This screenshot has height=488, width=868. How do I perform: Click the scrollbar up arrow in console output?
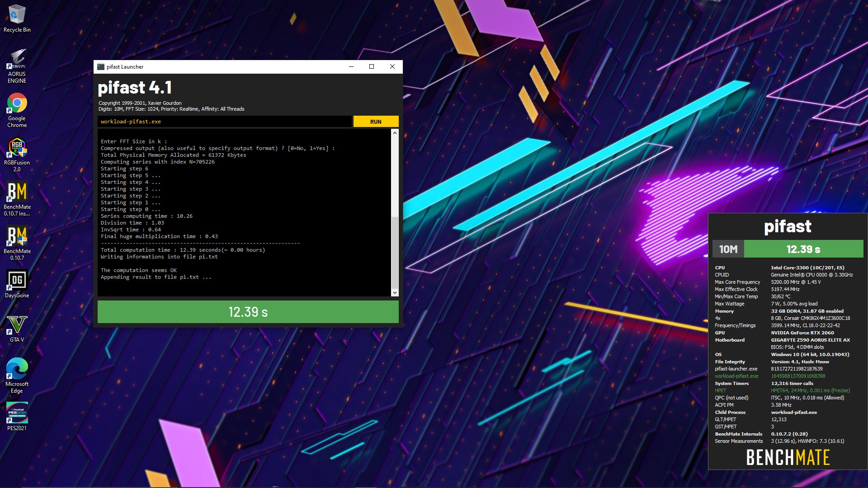(395, 133)
